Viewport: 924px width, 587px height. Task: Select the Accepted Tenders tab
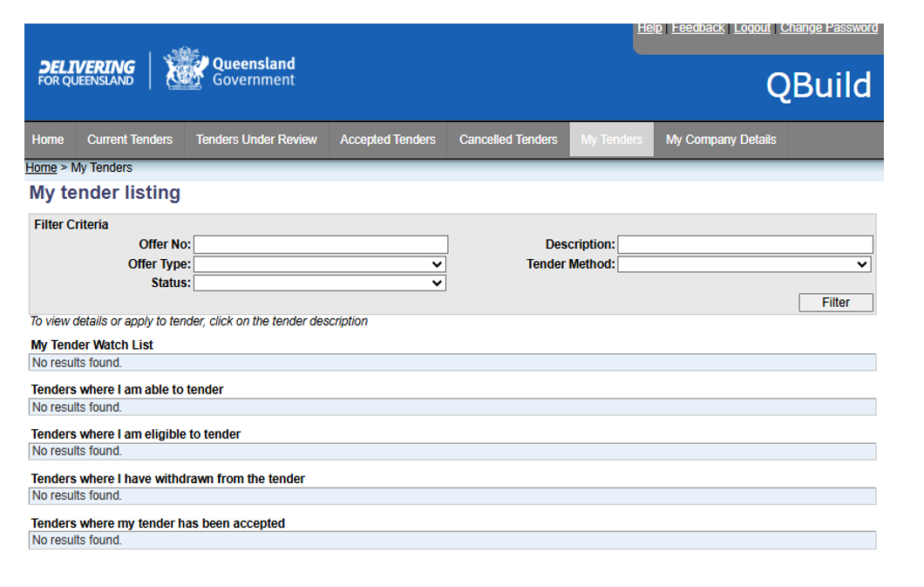point(388,140)
